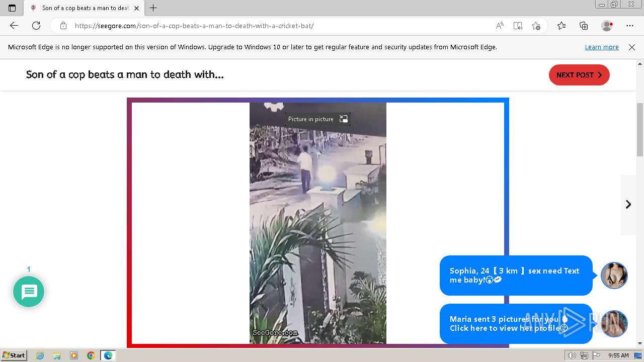Click Sophia's round profile thumbnail
The width and height of the screenshot is (644, 362).
pos(614,276)
